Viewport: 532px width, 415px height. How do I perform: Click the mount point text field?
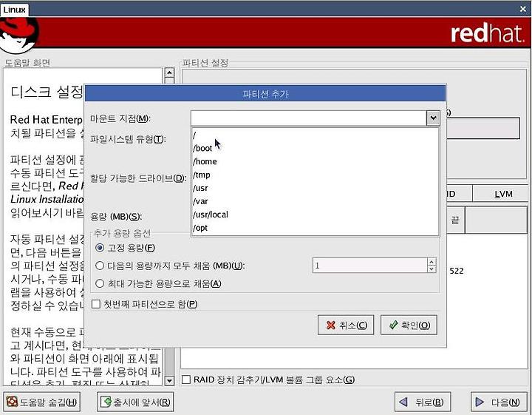[308, 118]
